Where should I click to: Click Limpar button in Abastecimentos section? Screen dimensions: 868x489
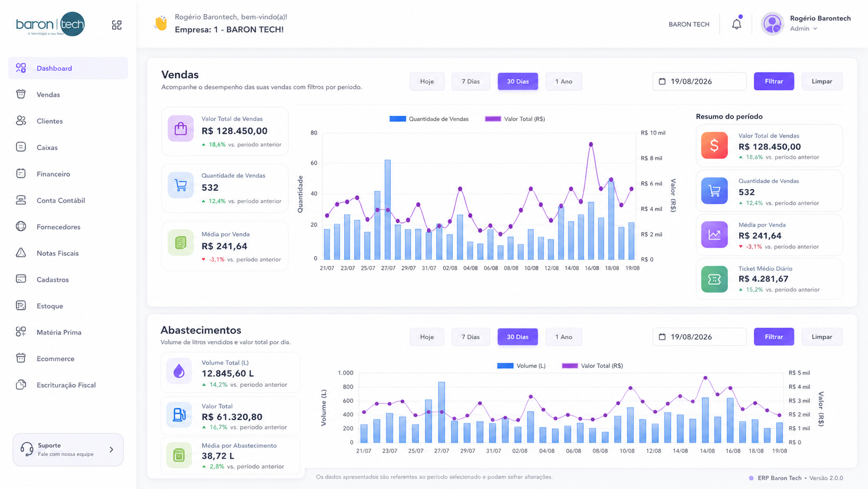coord(822,337)
